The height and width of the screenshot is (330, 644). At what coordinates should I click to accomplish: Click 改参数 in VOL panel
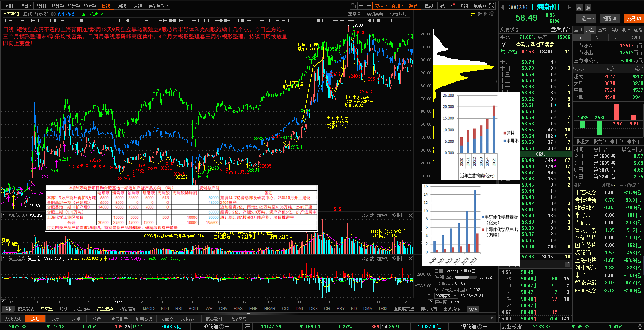click(367, 215)
